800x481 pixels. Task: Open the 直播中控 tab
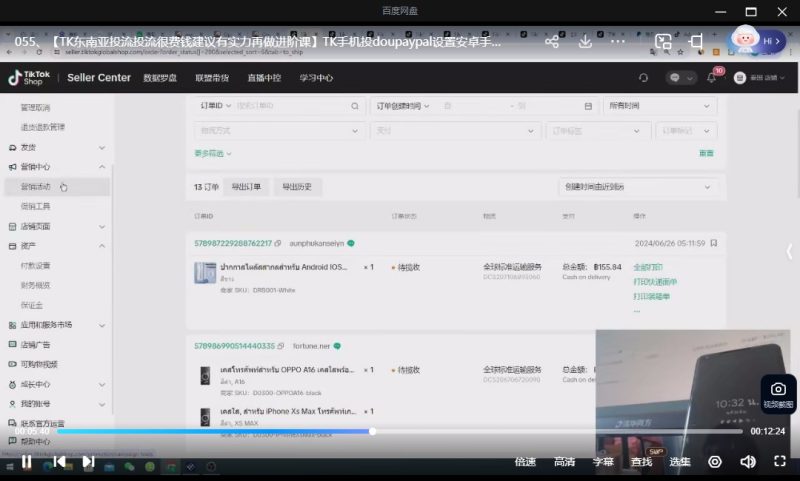pos(264,78)
